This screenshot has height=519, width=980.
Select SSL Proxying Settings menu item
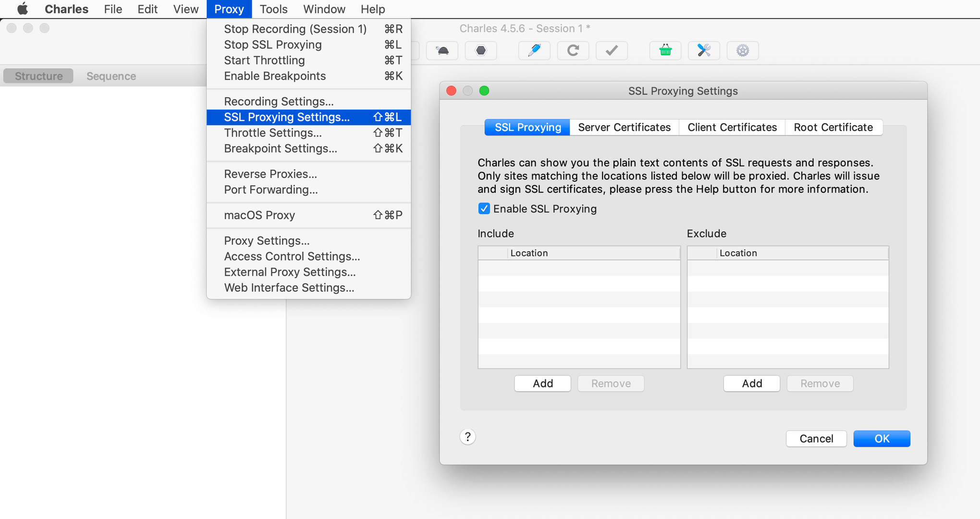point(308,117)
